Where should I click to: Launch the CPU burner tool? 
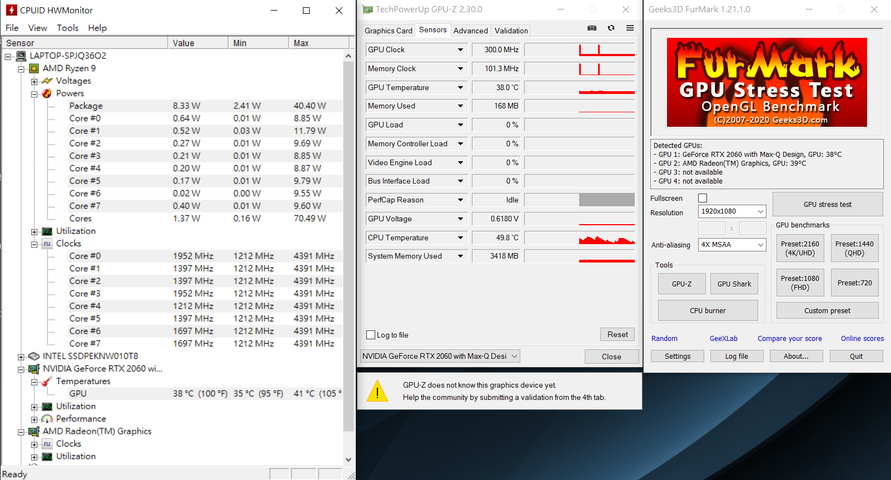(x=707, y=311)
